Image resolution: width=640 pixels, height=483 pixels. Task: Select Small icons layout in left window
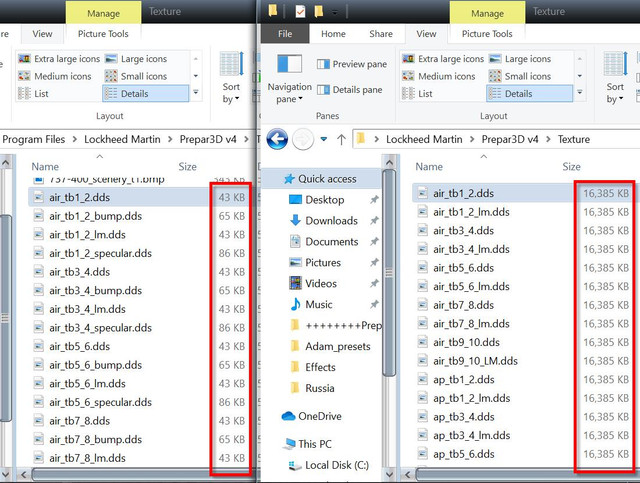136,76
